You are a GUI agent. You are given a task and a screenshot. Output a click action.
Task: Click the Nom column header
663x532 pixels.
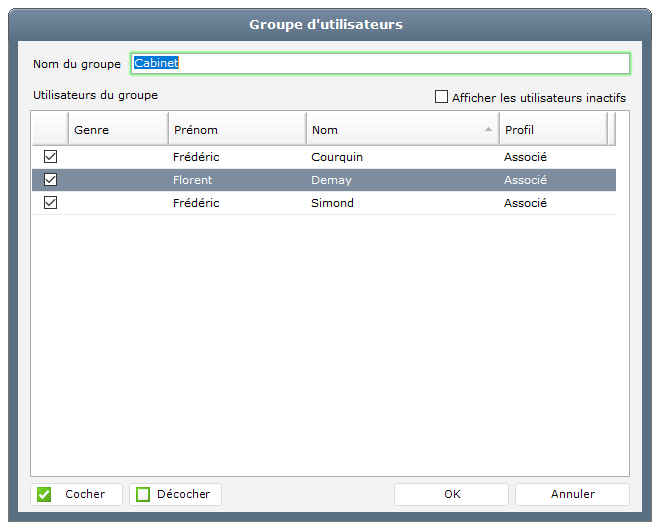tap(390, 130)
